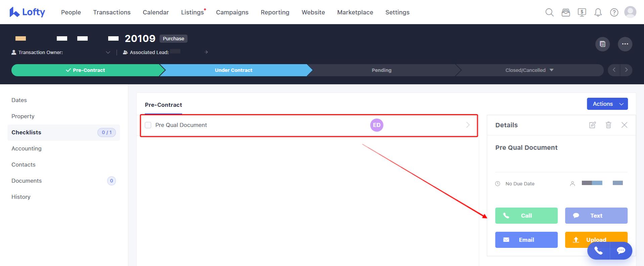Click the Upload button
Image resolution: width=644 pixels, height=266 pixels.
(596, 240)
